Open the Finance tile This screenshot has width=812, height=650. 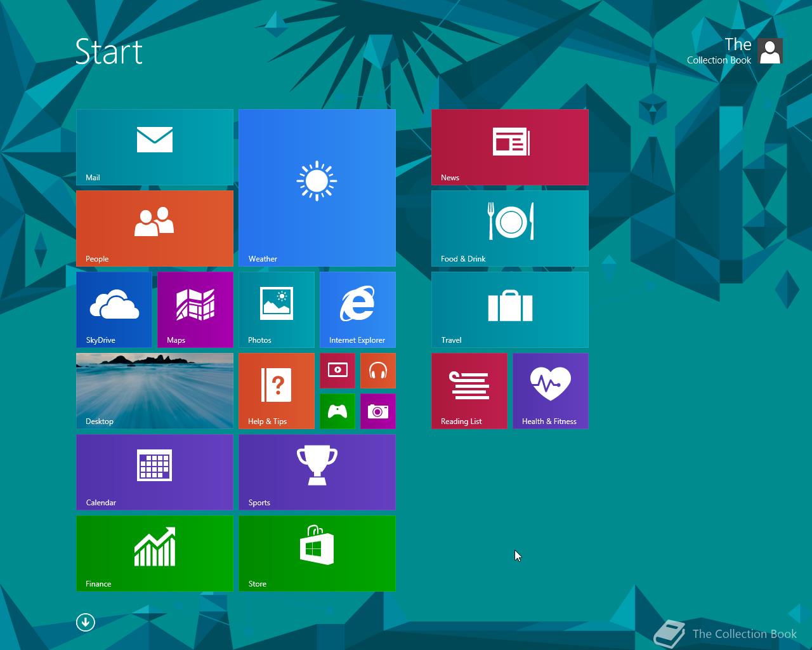[x=155, y=554]
